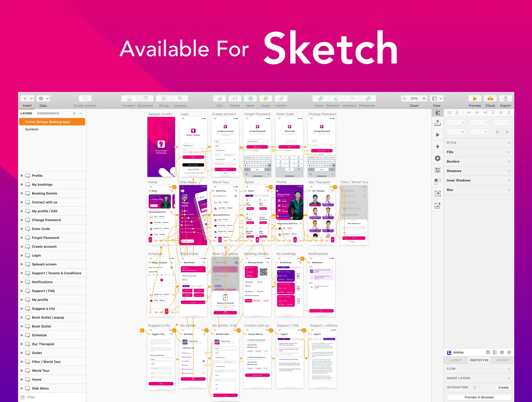Add a new page with plus icon
The width and height of the screenshot is (532, 402).
pyautogui.click(x=74, y=114)
